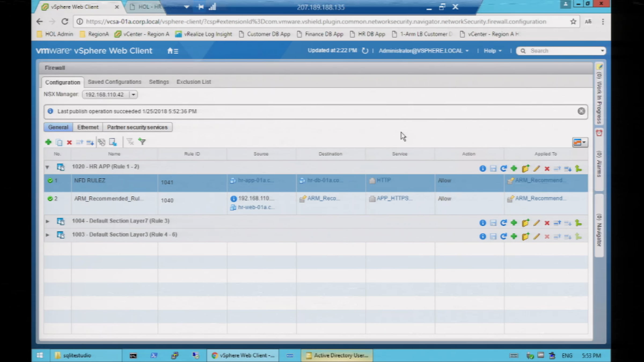Move the rule down with the main toolbar arrow

(x=90, y=142)
